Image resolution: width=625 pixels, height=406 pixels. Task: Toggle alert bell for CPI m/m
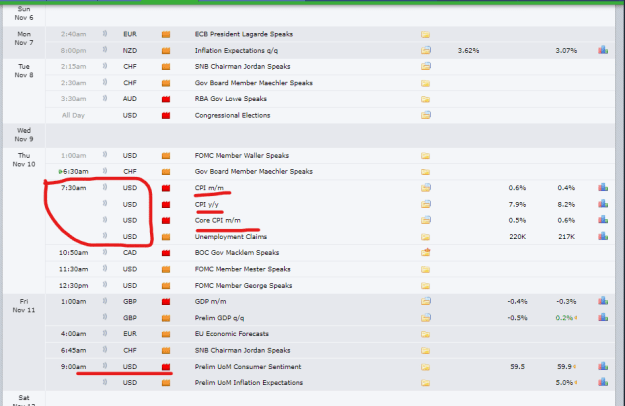click(105, 187)
